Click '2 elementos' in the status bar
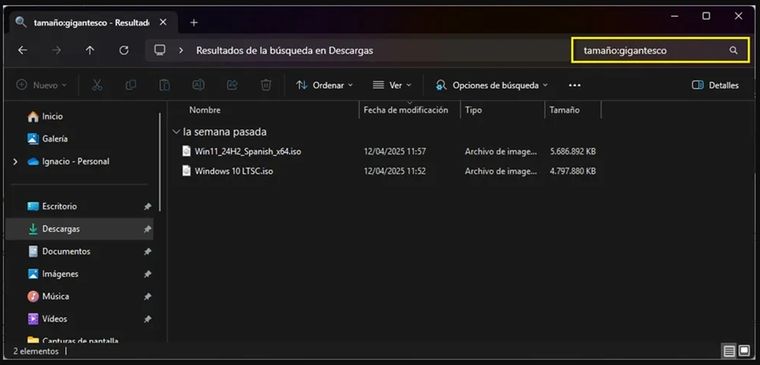This screenshot has width=760, height=365. coord(35,351)
